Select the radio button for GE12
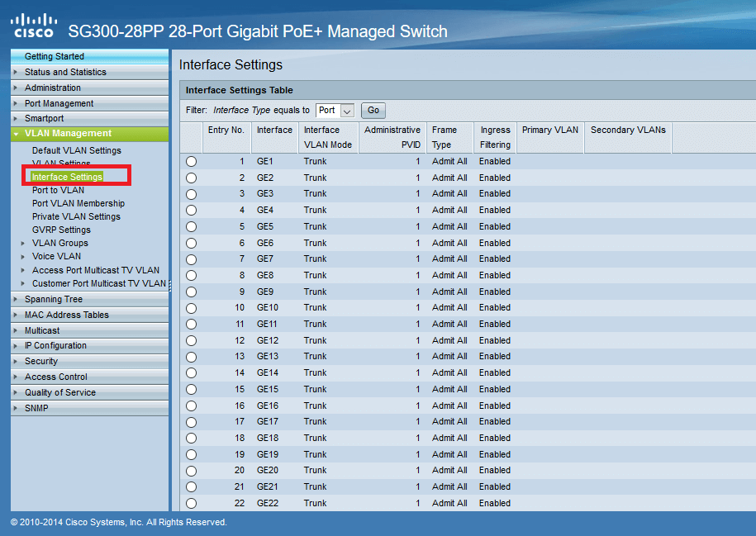 (x=192, y=341)
